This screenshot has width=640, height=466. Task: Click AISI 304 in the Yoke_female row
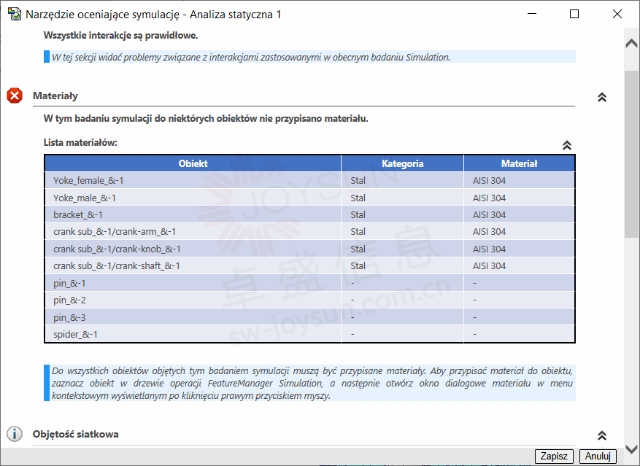489,180
